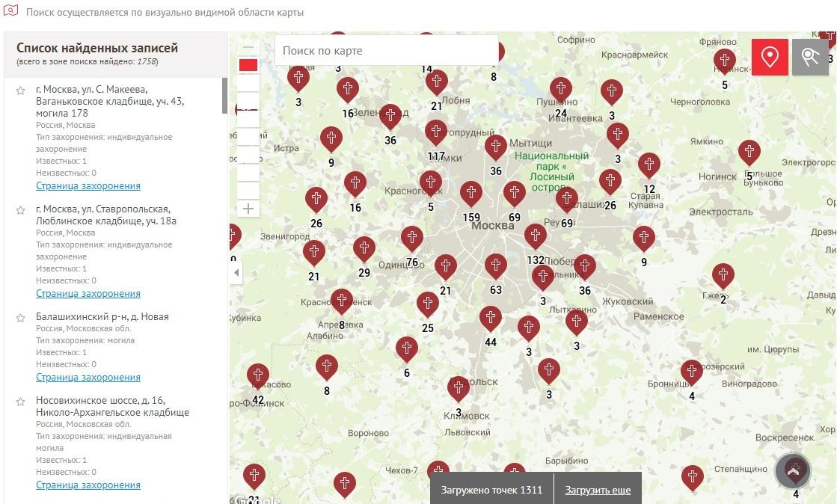Click the marker labeled 24 near Пушкино
The width and height of the screenshot is (837, 504).
point(560,90)
